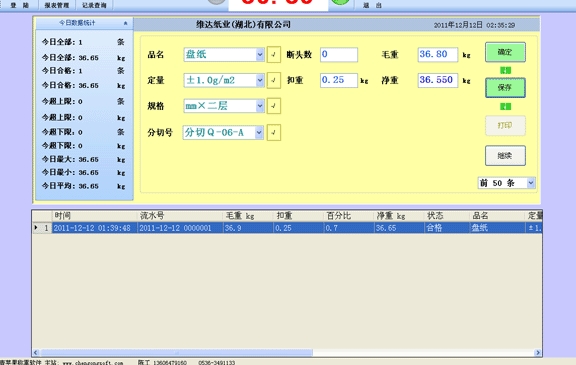Image resolution: width=576 pixels, height=365 pixels.
Task: Click the date-time 2011年12月12日 display
Action: pos(474,25)
